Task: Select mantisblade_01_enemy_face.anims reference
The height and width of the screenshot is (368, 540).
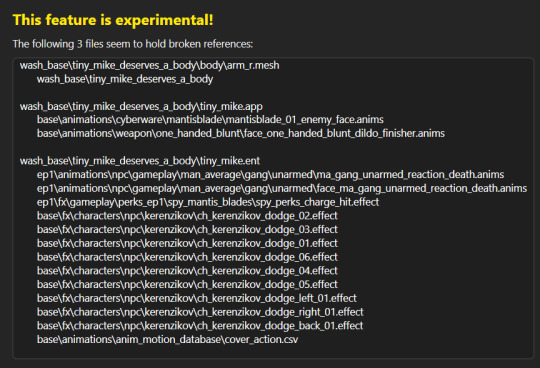Action: 210,120
